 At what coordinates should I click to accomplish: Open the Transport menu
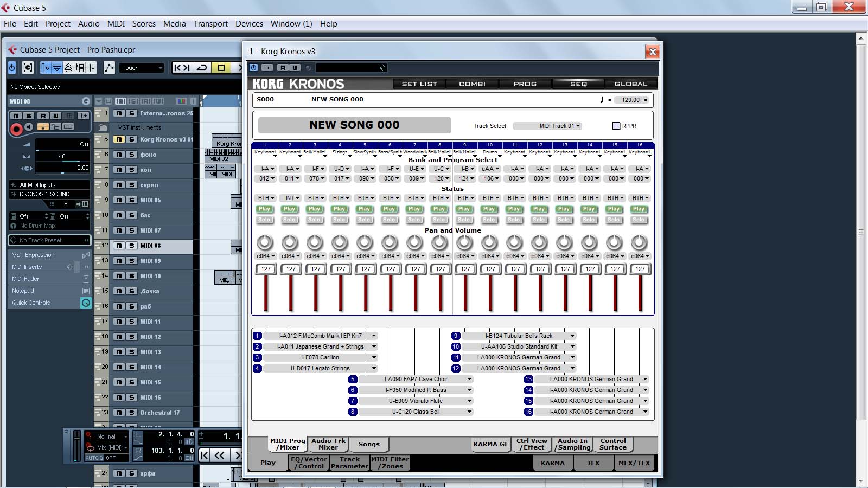(x=210, y=24)
